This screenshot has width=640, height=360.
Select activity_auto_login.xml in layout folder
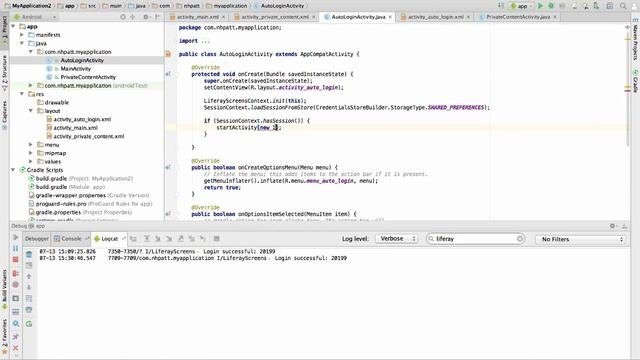tap(82, 119)
